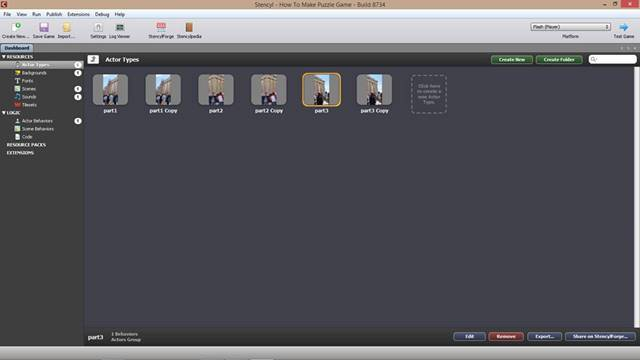Open the Log Viewer icon

click(120, 28)
